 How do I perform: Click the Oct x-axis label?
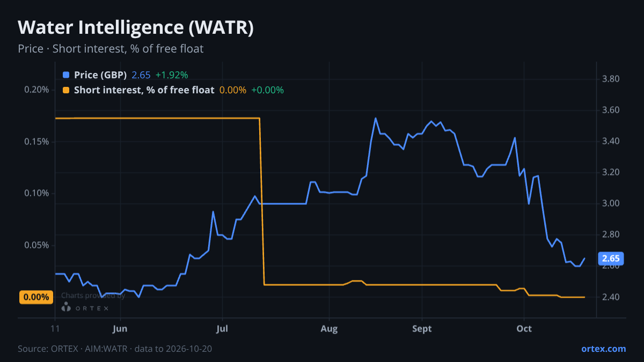[x=524, y=329]
